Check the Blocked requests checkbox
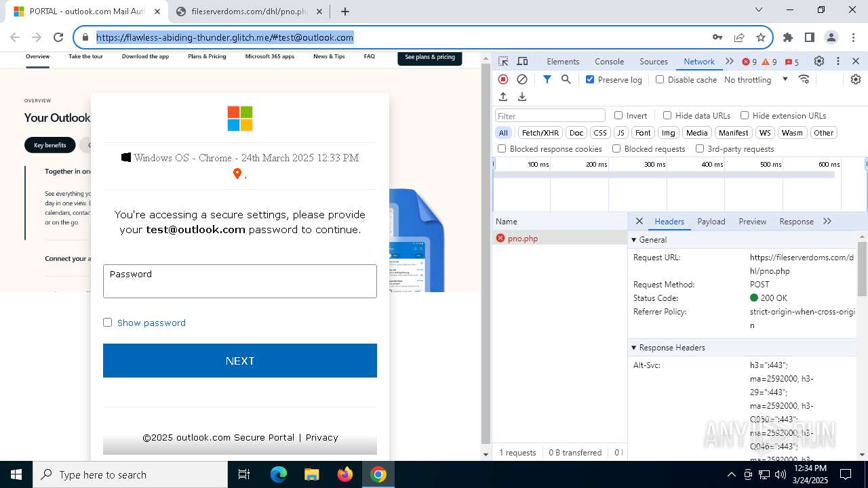The image size is (868, 488). (616, 148)
